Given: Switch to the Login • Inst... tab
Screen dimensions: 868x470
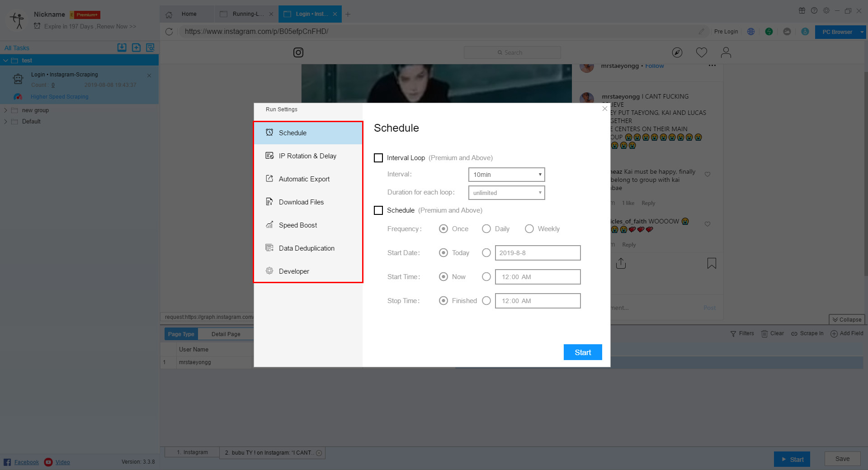Looking at the screenshot, I should [310, 14].
